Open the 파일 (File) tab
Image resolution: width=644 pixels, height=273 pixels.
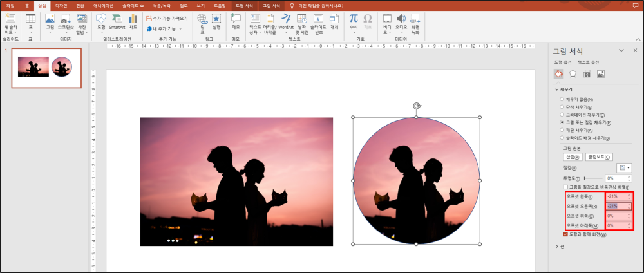(x=10, y=6)
